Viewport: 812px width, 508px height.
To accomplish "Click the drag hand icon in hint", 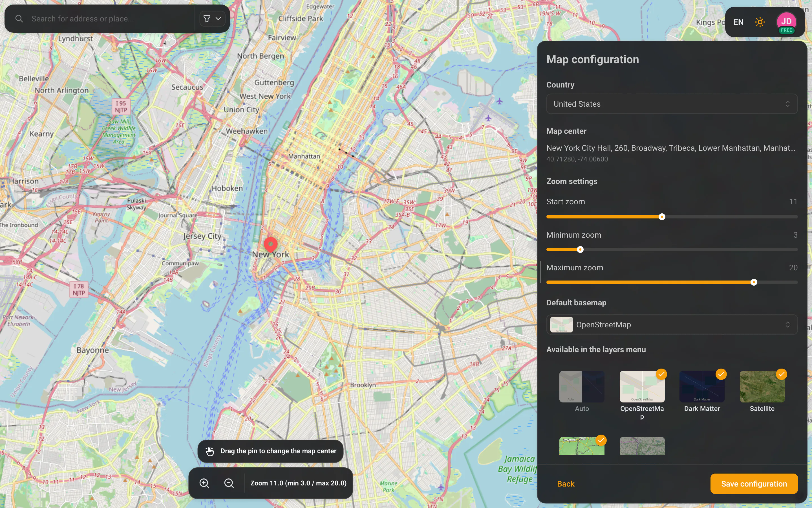I will click(210, 451).
